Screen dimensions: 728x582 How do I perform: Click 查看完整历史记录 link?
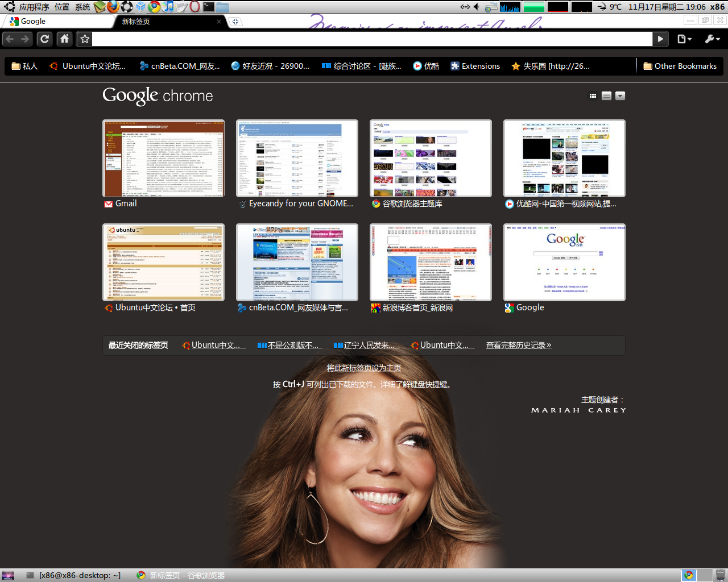519,345
